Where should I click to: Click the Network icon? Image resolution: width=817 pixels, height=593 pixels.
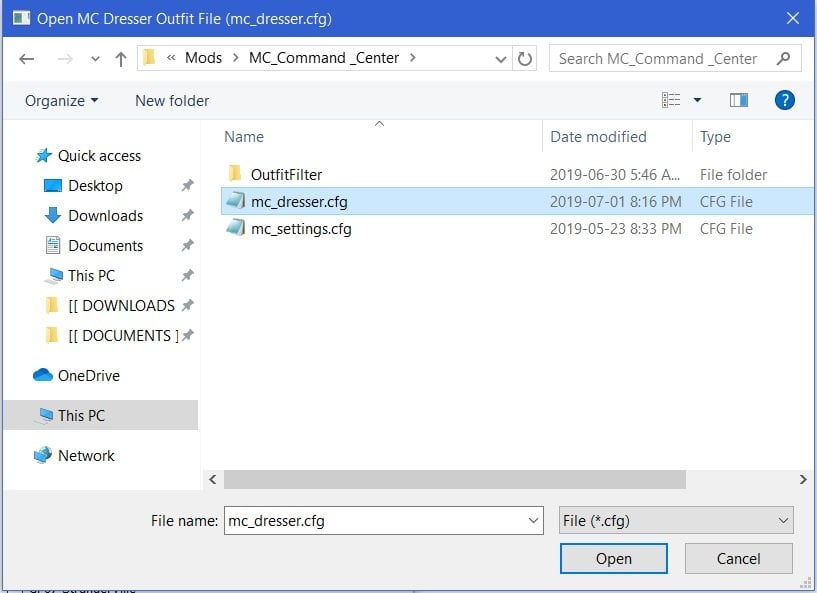pyautogui.click(x=43, y=455)
